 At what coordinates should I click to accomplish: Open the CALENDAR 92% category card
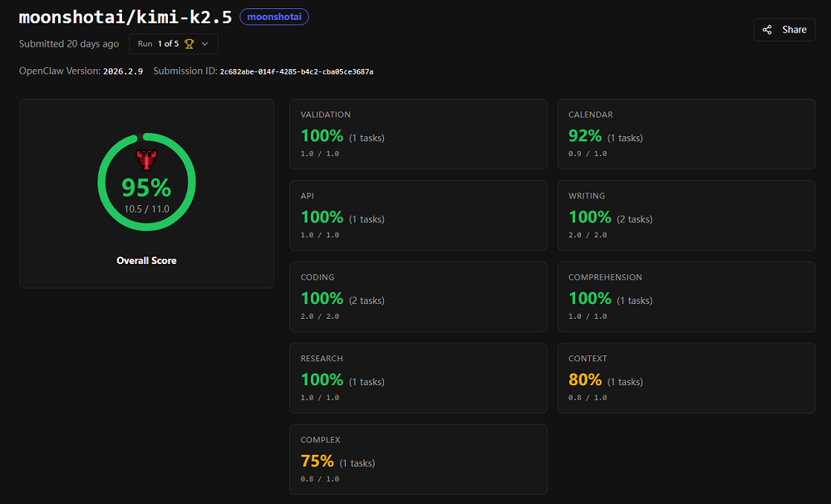pos(686,134)
